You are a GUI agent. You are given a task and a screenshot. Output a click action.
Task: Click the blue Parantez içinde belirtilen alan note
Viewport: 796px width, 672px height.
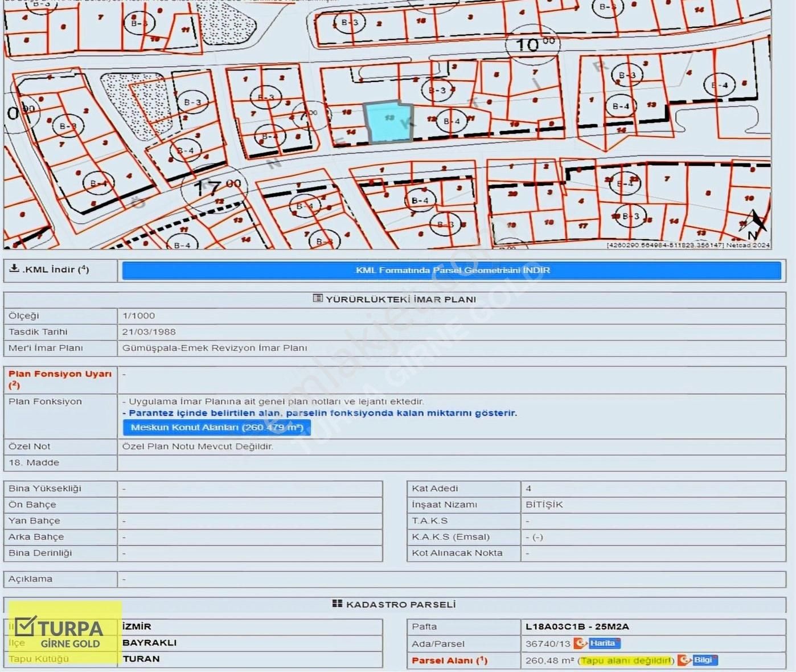pos(320,413)
